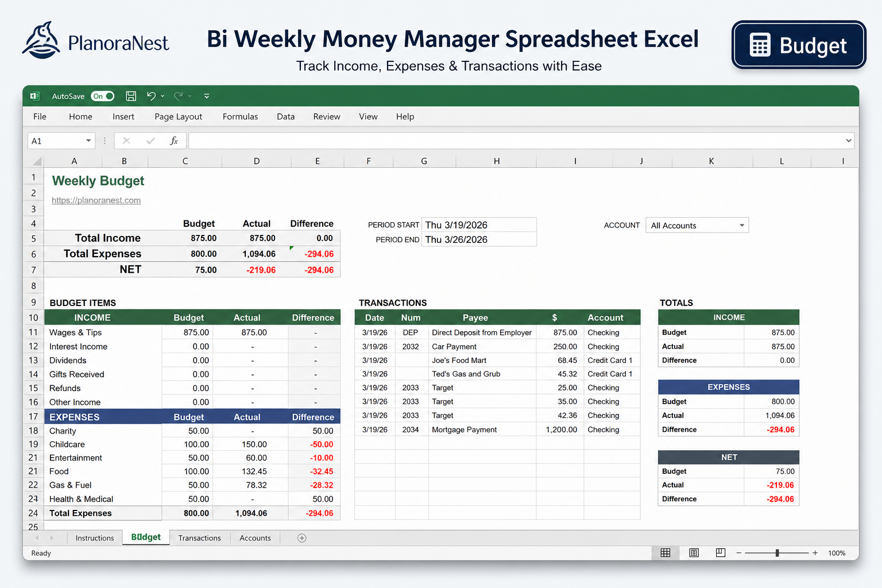The width and height of the screenshot is (882, 588).
Task: Click the Childcare expense row label
Action: 67,444
